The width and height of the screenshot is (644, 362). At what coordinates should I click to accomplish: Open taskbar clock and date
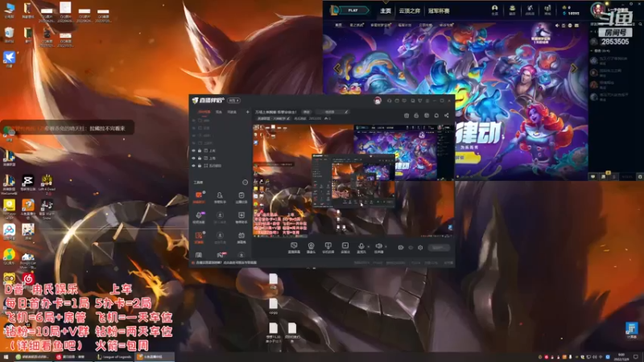621,356
